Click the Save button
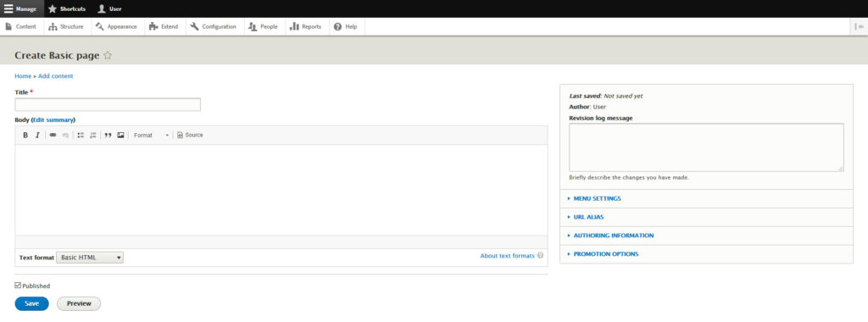 pos(31,303)
